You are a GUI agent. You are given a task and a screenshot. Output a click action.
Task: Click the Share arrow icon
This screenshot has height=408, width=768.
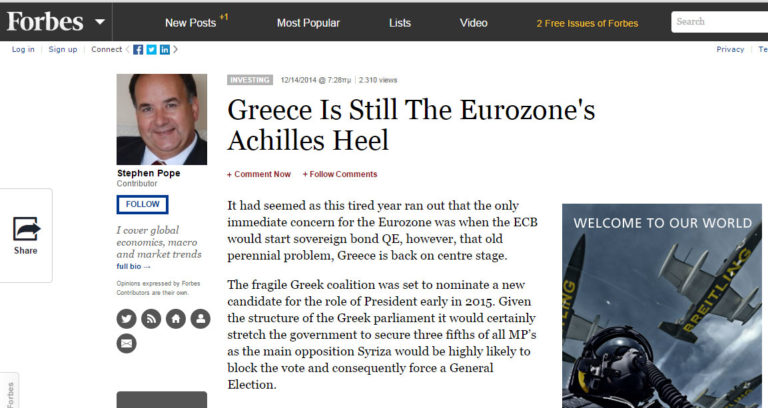[26, 229]
